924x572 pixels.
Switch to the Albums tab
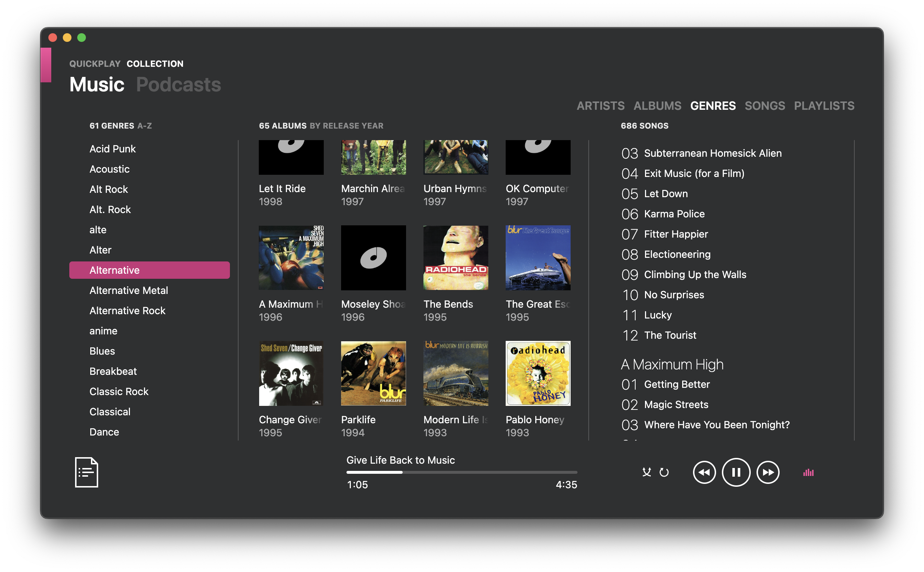click(x=658, y=105)
